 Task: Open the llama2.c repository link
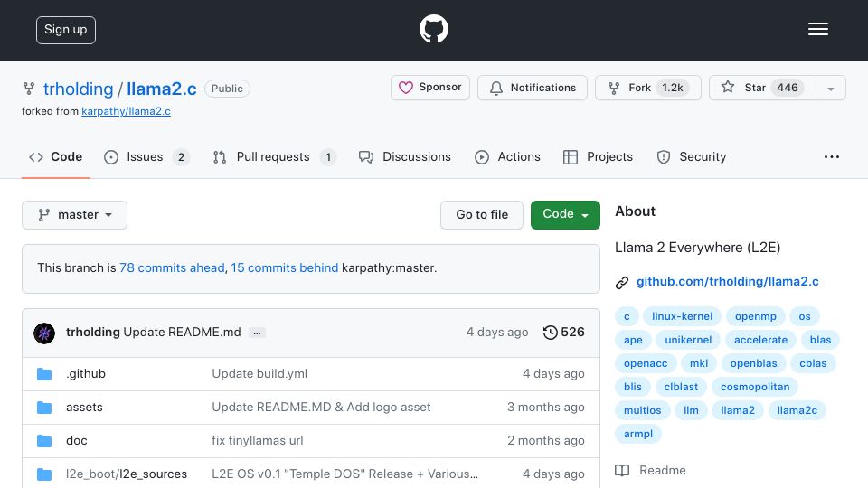tap(162, 89)
